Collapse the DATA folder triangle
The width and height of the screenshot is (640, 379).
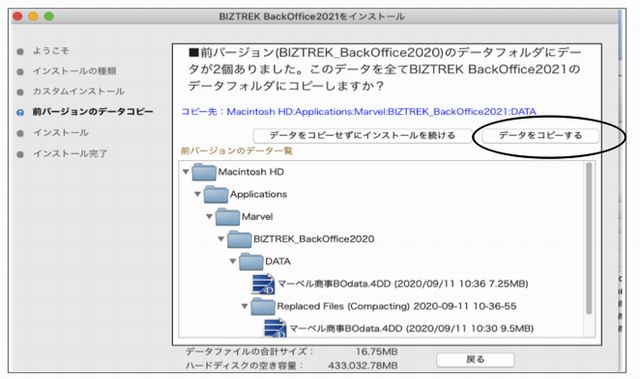[x=233, y=261]
